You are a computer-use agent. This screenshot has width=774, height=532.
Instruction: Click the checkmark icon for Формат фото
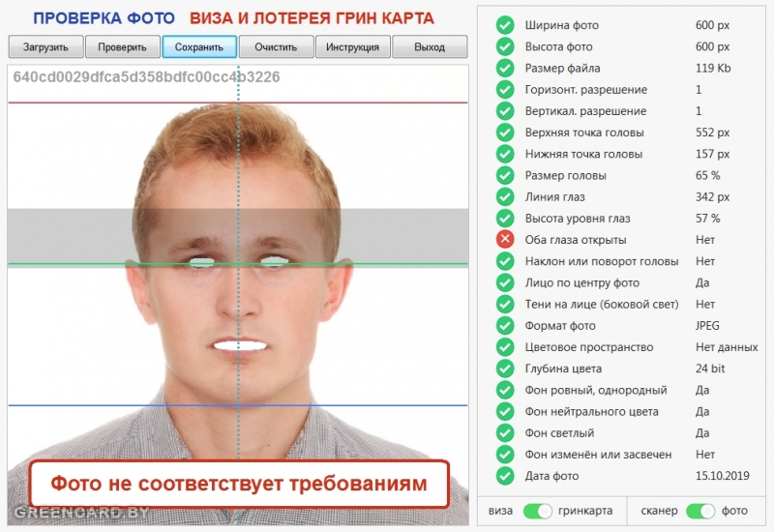pos(505,325)
